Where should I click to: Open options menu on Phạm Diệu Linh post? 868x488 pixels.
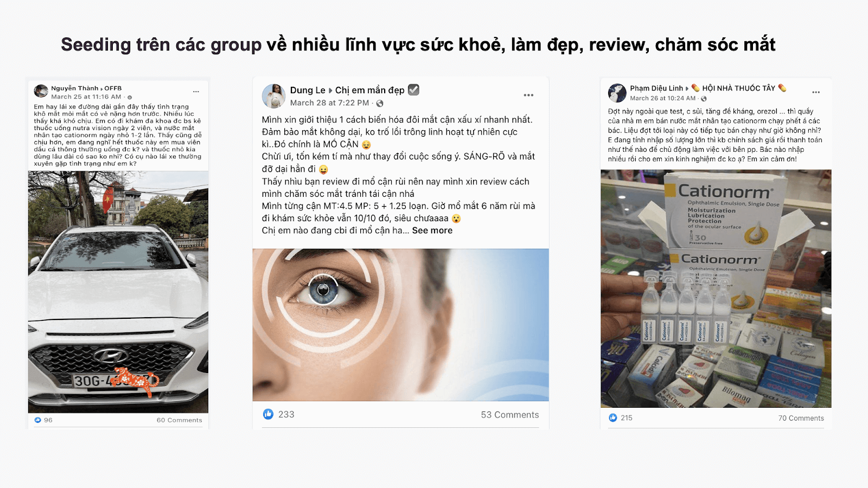pyautogui.click(x=816, y=92)
